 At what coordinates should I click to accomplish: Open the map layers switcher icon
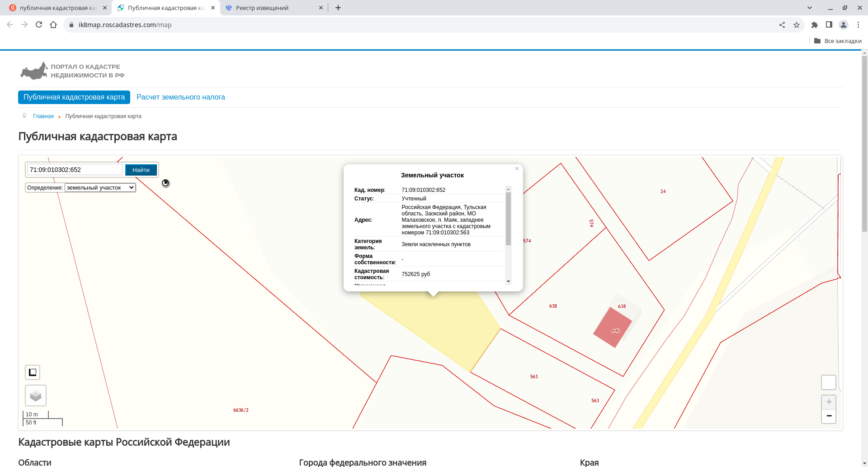pos(36,396)
